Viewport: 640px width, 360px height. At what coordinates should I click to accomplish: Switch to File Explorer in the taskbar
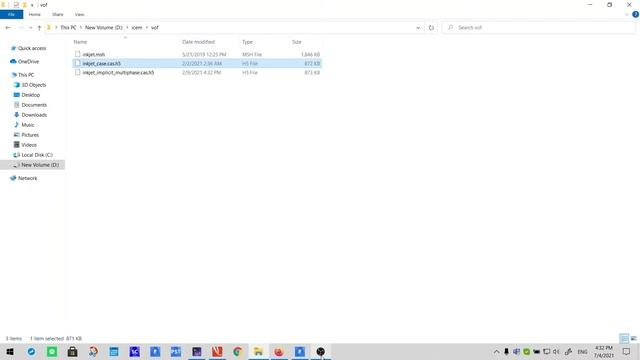pyautogui.click(x=258, y=351)
